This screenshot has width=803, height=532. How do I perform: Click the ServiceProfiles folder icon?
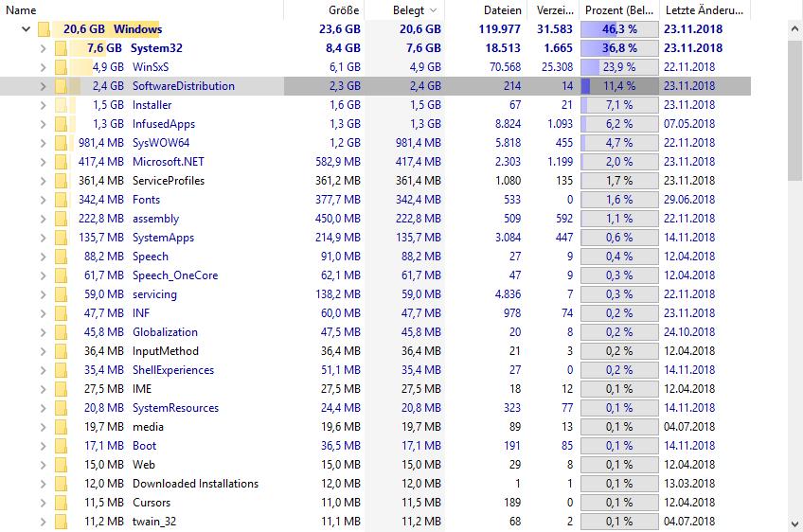[61, 181]
